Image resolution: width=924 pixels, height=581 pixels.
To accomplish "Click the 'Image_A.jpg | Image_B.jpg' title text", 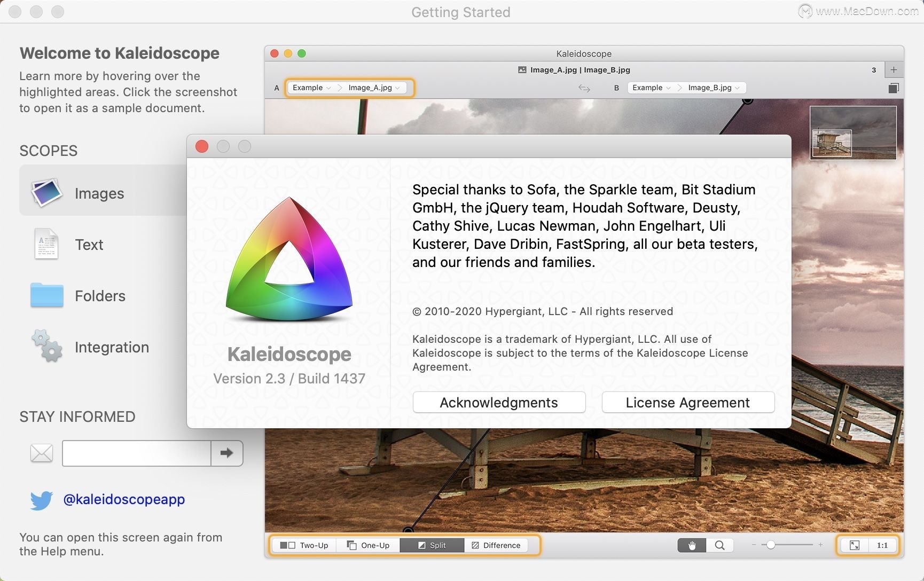I will click(x=580, y=70).
